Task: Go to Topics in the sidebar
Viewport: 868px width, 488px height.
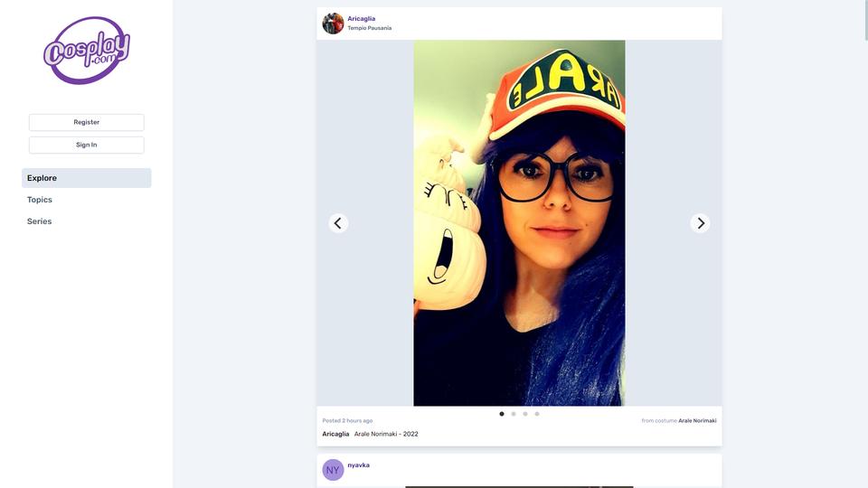Action: click(40, 200)
